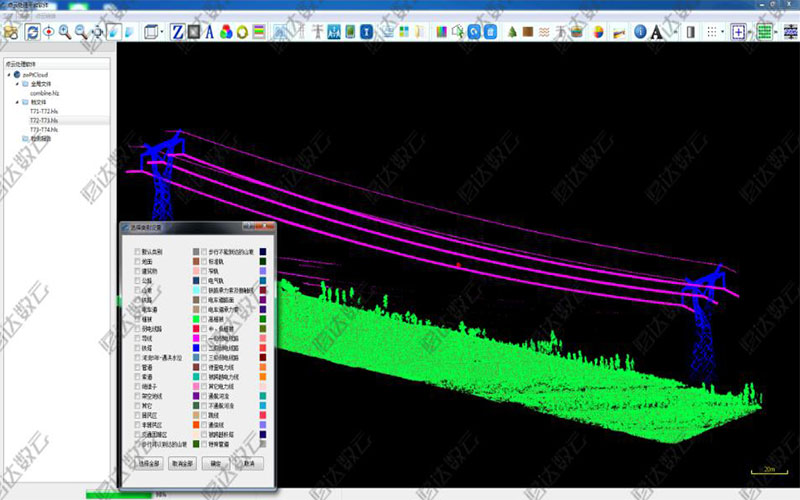Viewport: 800px width, 500px height.
Task: Click the green tree toolbar icon
Action: (512, 31)
